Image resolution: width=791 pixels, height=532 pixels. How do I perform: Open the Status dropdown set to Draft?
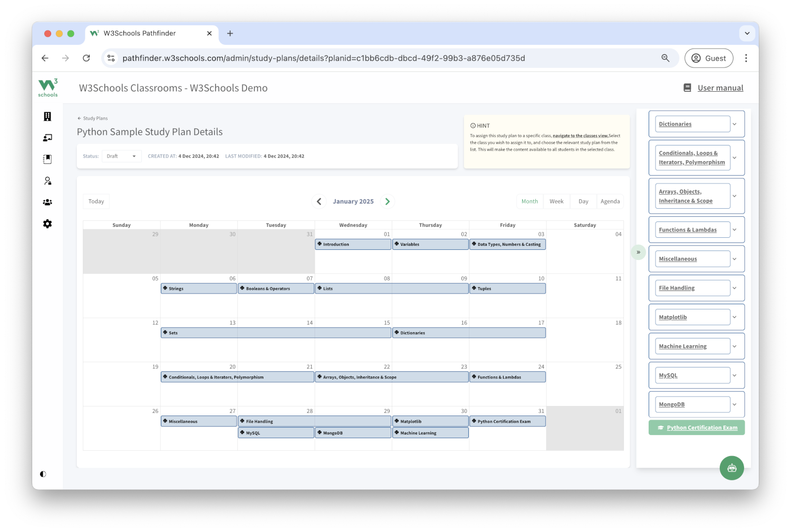[121, 156]
